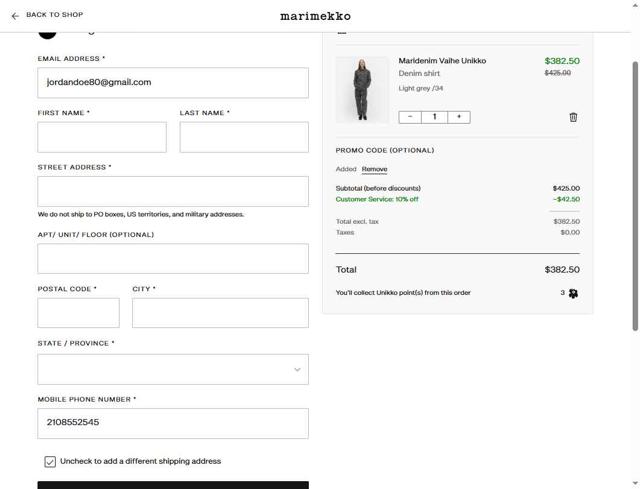
Task: Click the PO boxes shipping notice text
Action: point(141,214)
